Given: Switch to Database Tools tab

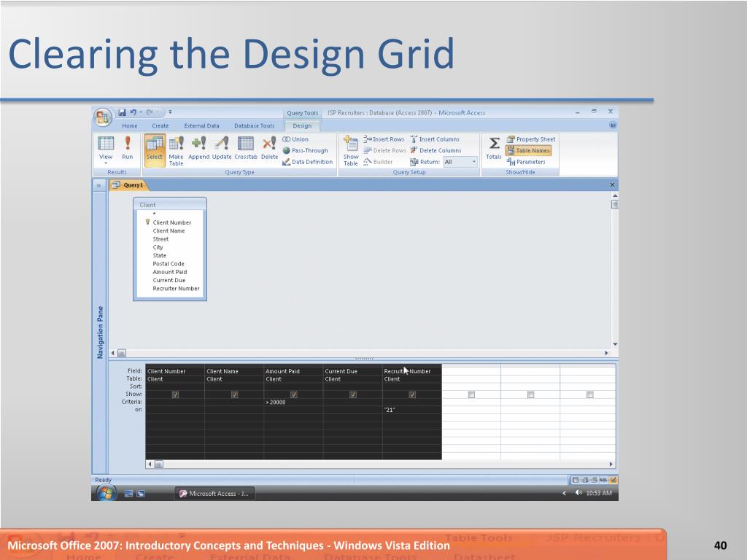Looking at the screenshot, I should pos(254,125).
